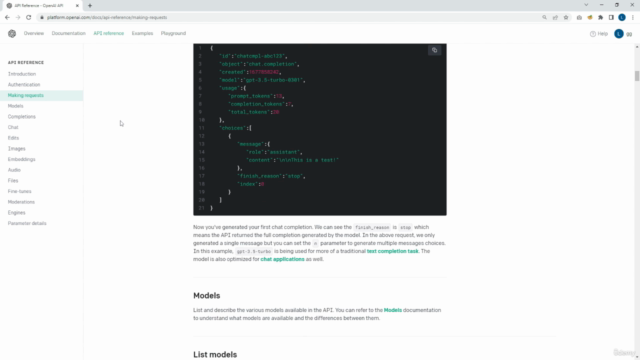640x360 pixels.
Task: Click the "completion_tokens" code line
Action: 261,104
